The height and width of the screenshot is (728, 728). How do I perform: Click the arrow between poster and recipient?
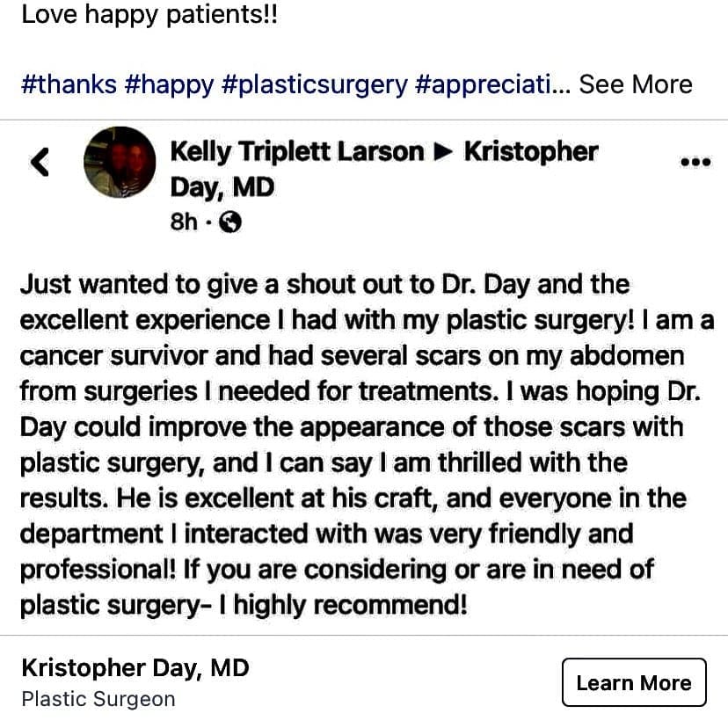443,152
